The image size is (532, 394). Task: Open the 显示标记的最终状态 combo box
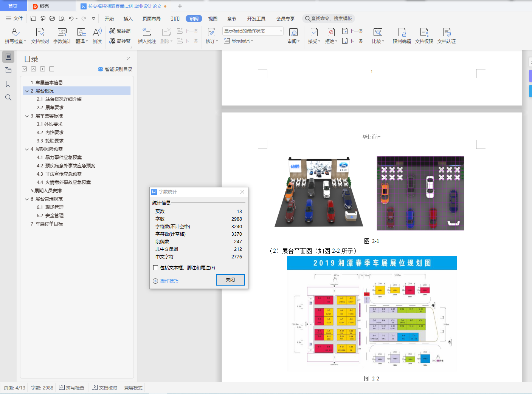(253, 31)
